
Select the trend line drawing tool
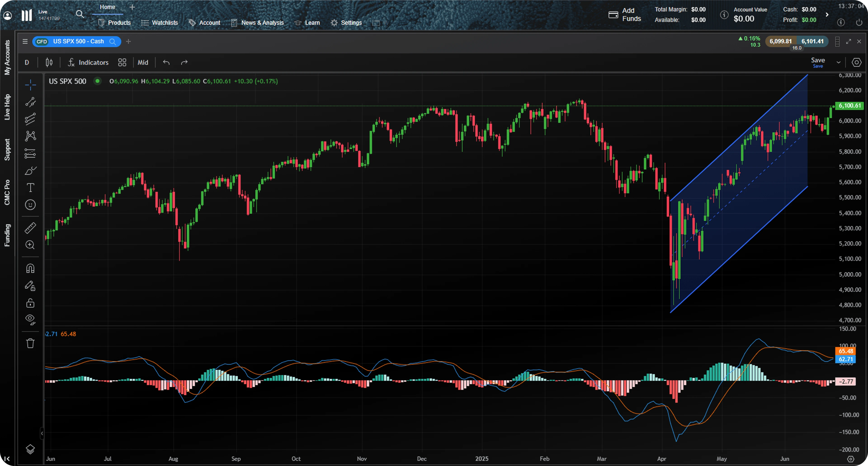30,102
